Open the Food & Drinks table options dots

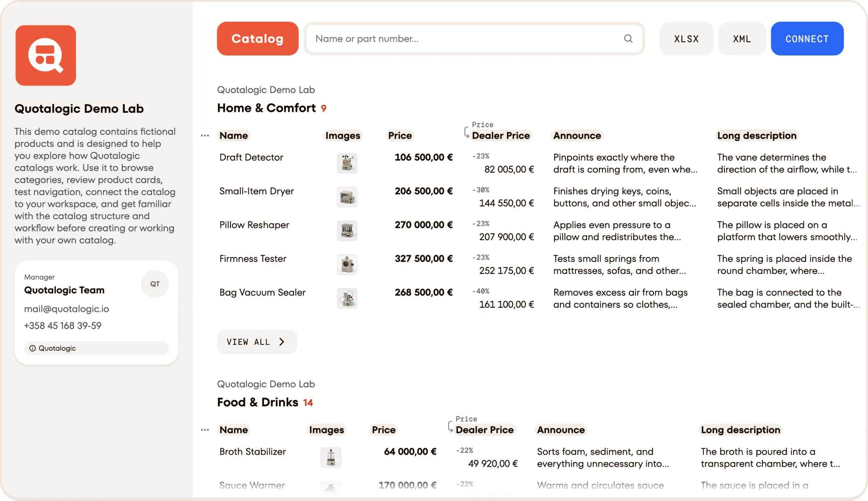pyautogui.click(x=205, y=430)
